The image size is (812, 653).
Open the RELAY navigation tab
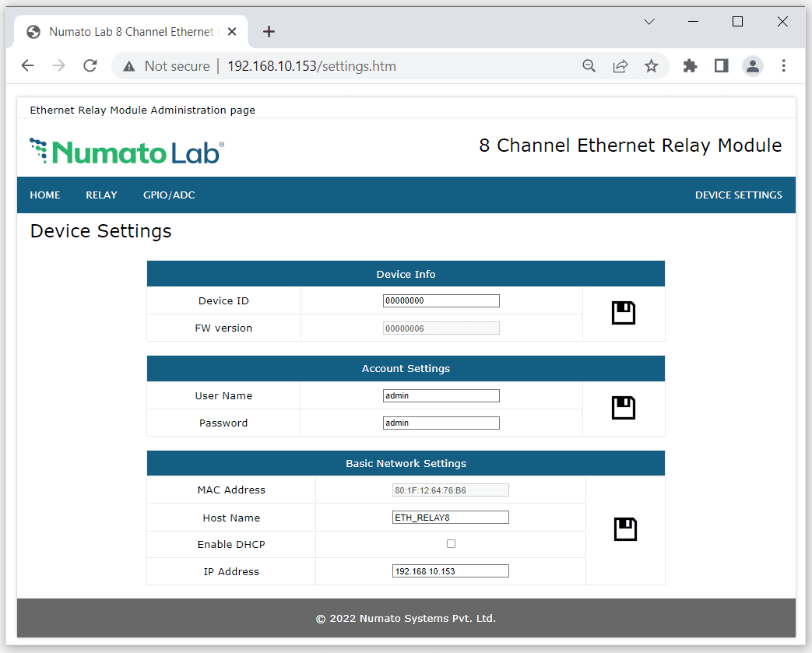(101, 195)
